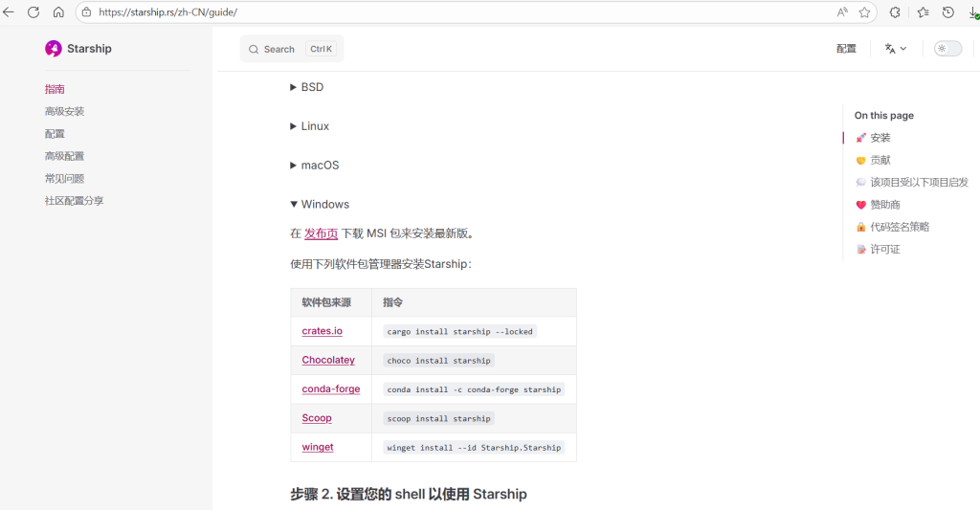Reload the page with the refresh icon
Viewport: 980px width, 510px height.
click(33, 11)
